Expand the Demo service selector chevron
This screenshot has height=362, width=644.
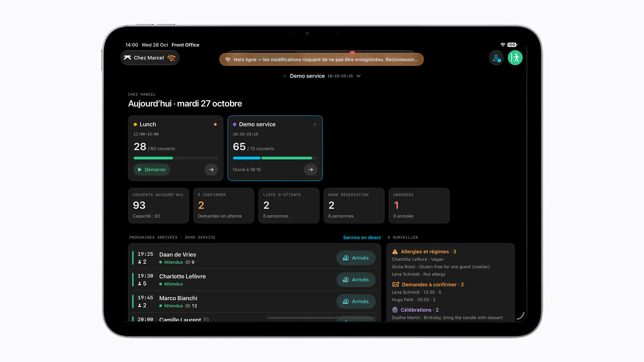pyautogui.click(x=358, y=76)
